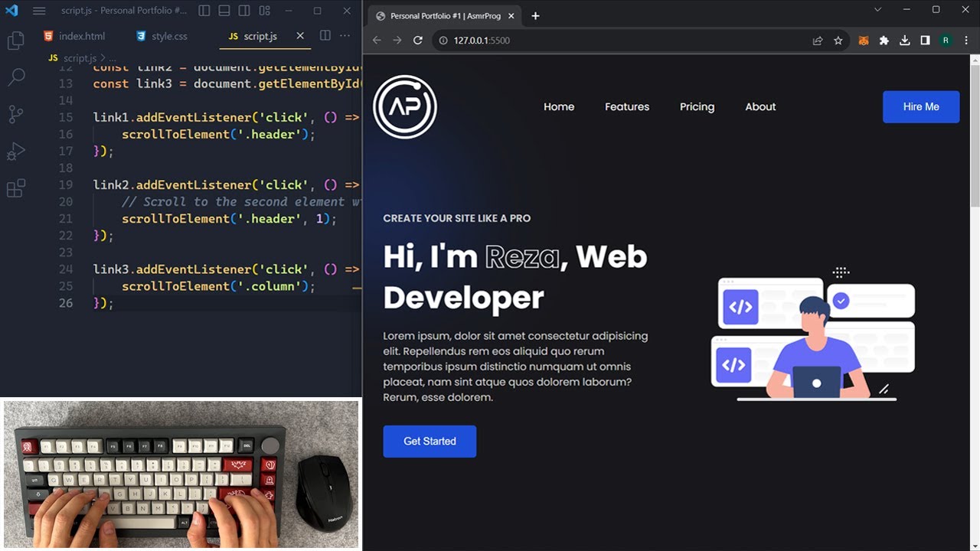This screenshot has width=980, height=551.
Task: Open Chrome tab search chevron
Action: [x=878, y=10]
